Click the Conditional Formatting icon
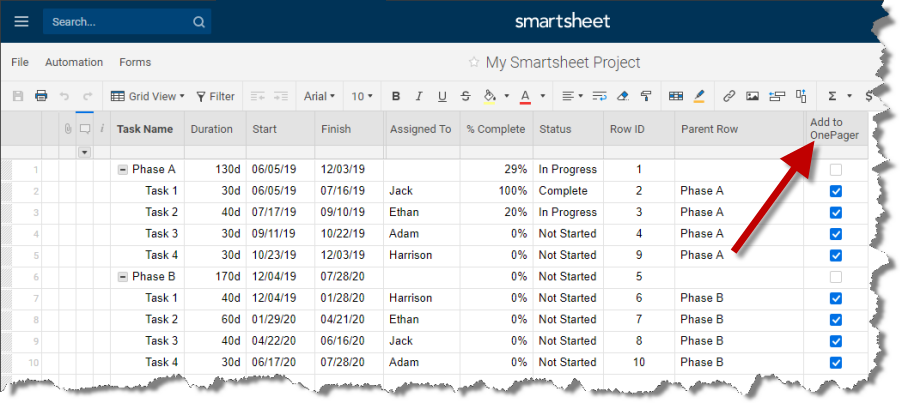The height and width of the screenshot is (403, 900). point(676,96)
